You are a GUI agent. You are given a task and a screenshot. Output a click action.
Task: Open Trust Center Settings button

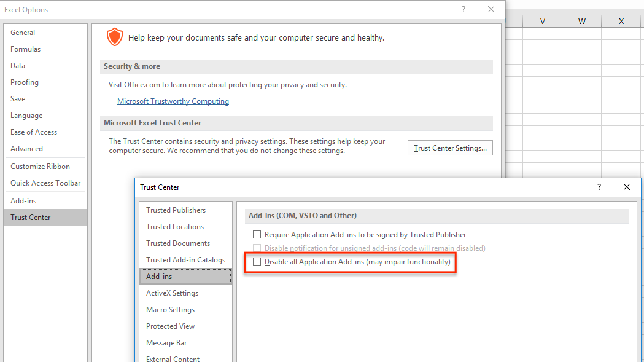click(x=450, y=148)
